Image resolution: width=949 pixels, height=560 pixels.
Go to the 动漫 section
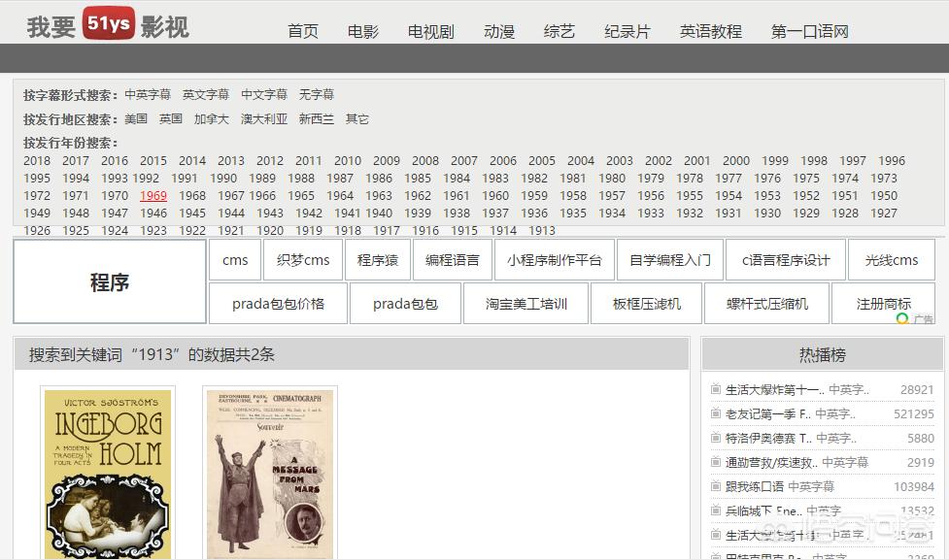point(498,31)
